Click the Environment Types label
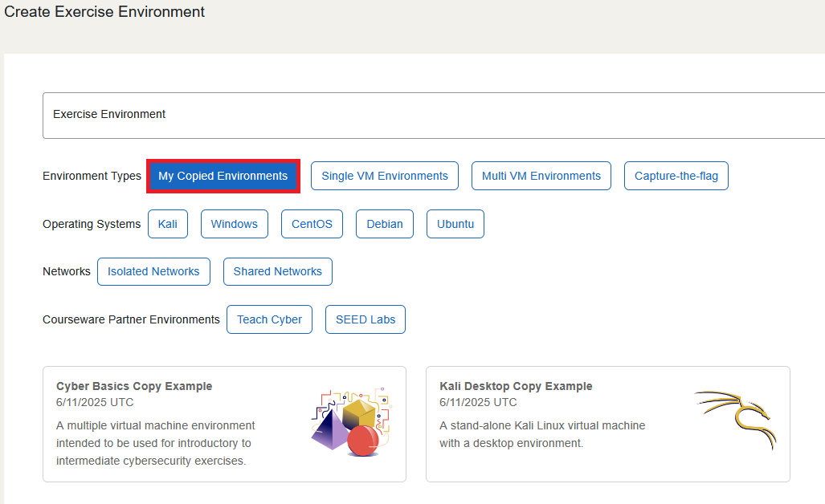Image resolution: width=825 pixels, height=504 pixels. point(92,176)
